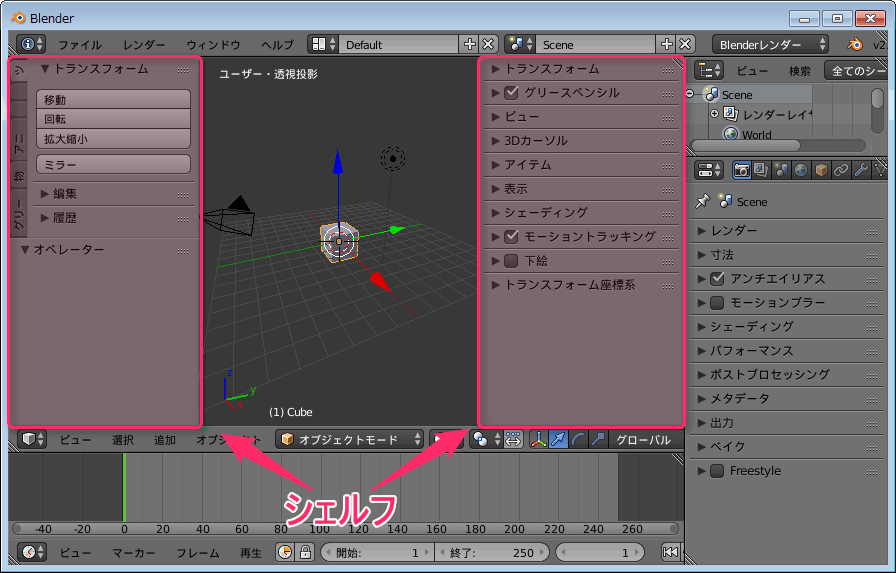The width and height of the screenshot is (896, 573).
Task: Click the scene browse icon
Action: tap(520, 44)
